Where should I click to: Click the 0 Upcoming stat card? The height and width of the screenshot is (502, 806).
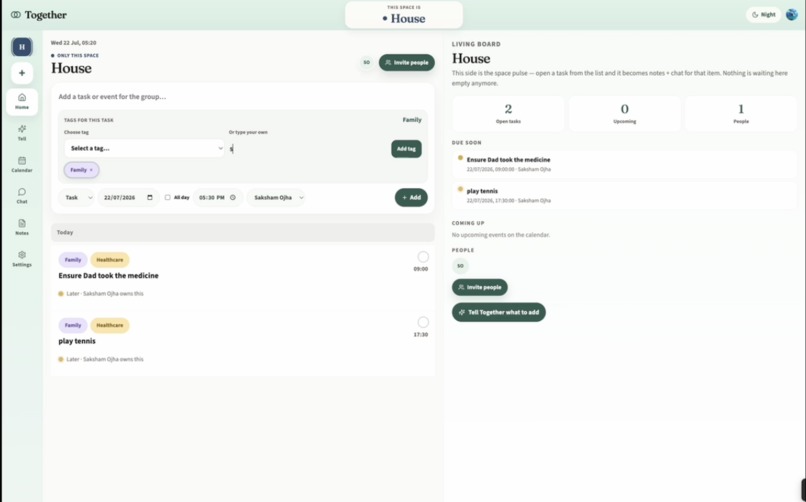(625, 114)
